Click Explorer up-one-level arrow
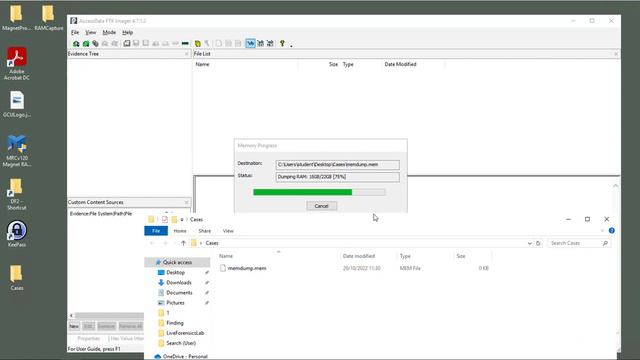640x360 pixels. (183, 243)
